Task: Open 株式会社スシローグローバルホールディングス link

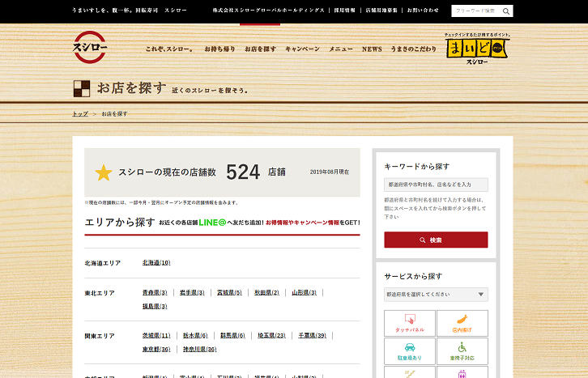Action: tap(268, 11)
